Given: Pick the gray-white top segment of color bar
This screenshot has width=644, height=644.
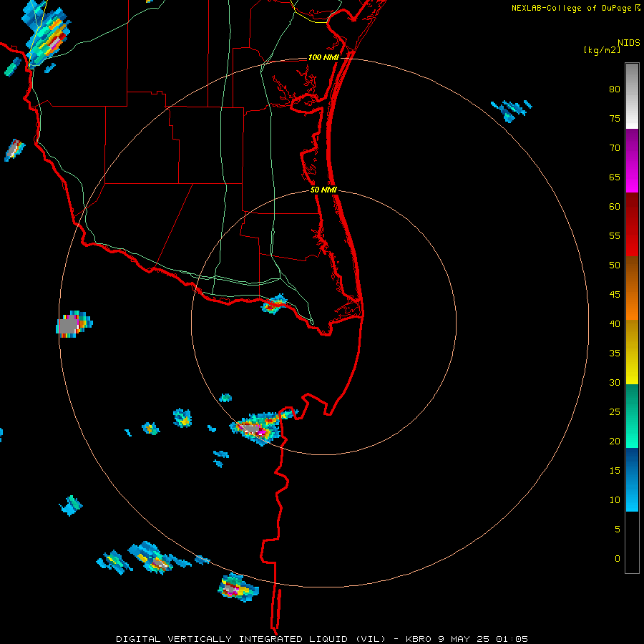Looking at the screenshot, I should pos(632,96).
